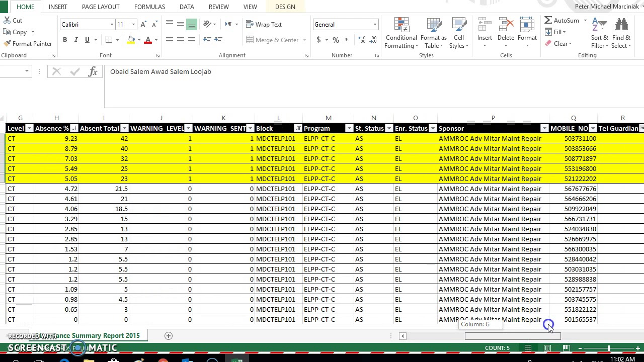Align text right
Screen dimensions: 644x362
pos(192,40)
